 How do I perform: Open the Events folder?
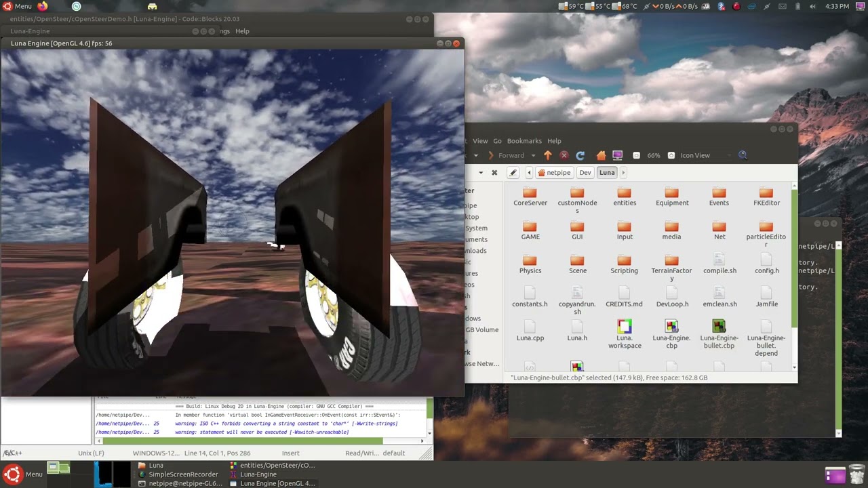[719, 197]
